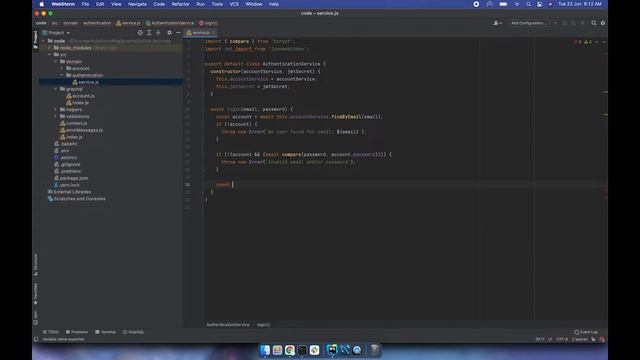Open the Project view dropdown
This screenshot has height=360, width=640.
[x=56, y=33]
